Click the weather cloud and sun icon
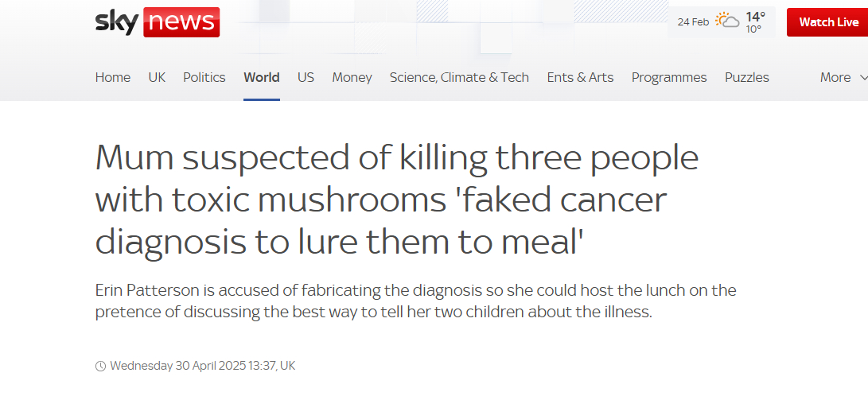The width and height of the screenshot is (868, 396). [x=726, y=21]
